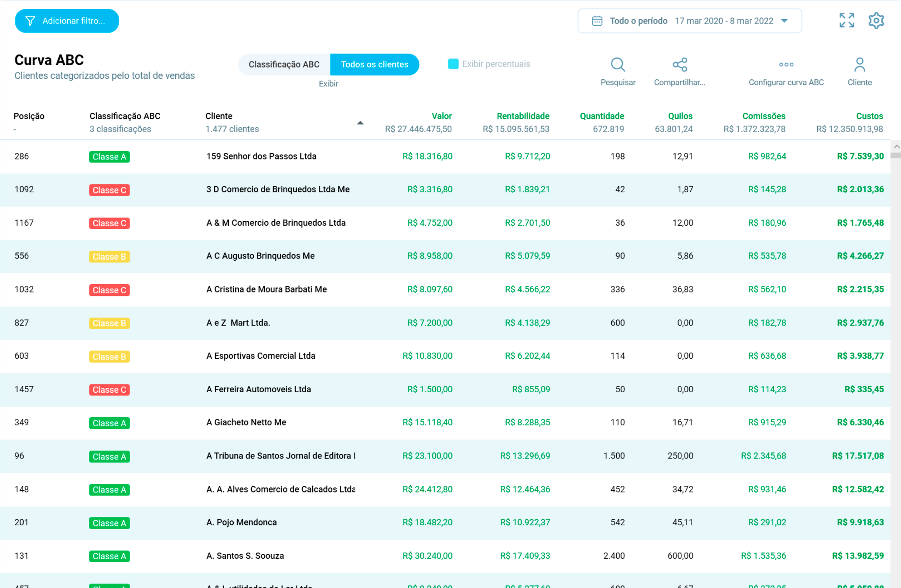Click Classe C badge for A Ferreira Automoveis
This screenshot has height=588, width=901.
(x=109, y=390)
